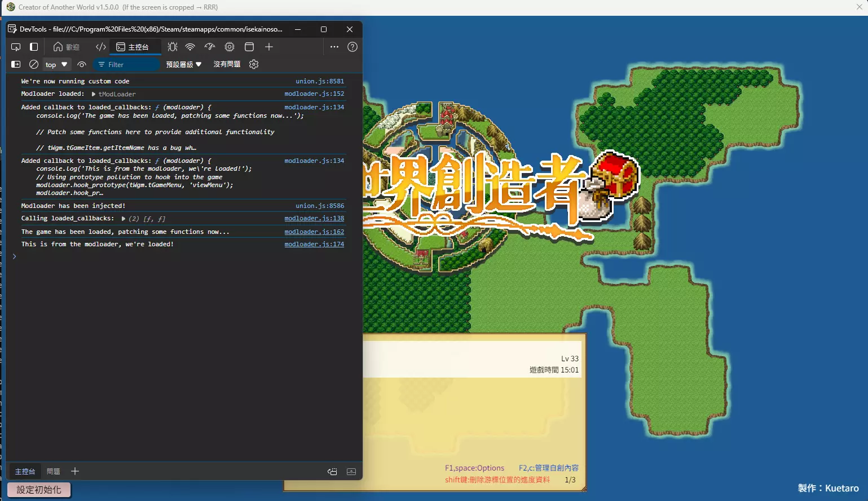This screenshot has height=501, width=868.
Task: Select the Lv 33 save slot in game
Action: tap(472, 359)
